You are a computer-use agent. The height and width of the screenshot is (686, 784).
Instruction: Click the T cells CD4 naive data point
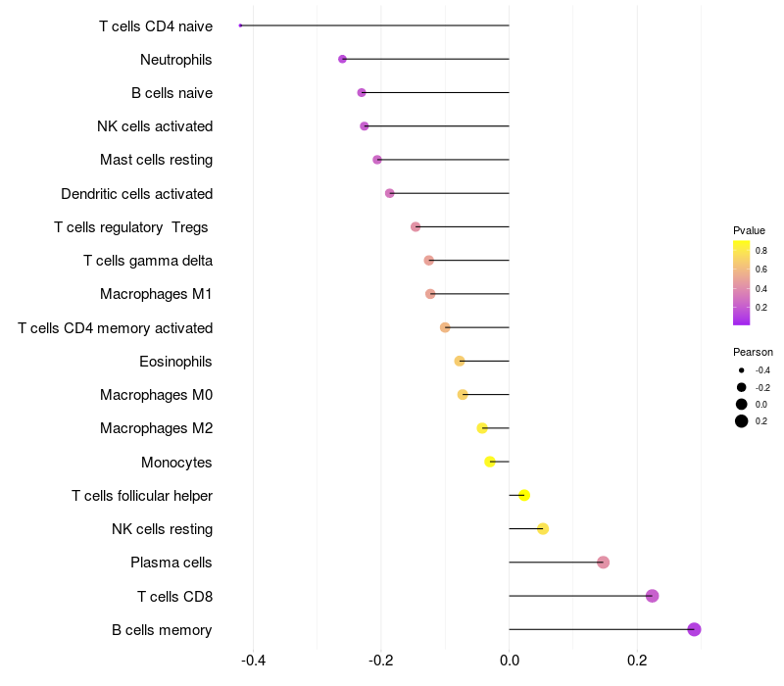[240, 25]
